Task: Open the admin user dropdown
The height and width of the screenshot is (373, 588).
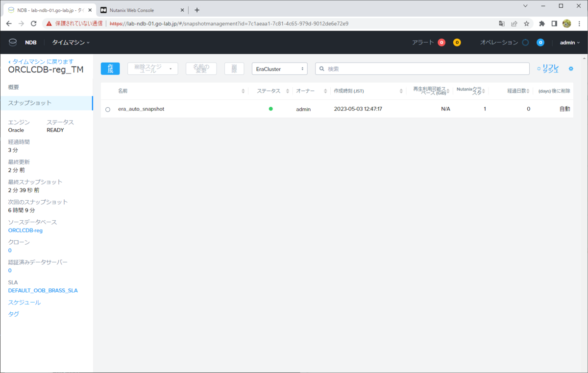Action: [x=570, y=43]
